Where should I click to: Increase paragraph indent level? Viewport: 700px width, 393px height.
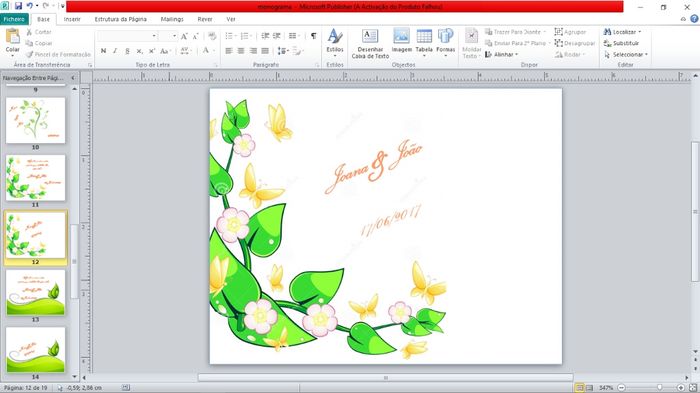(x=277, y=36)
